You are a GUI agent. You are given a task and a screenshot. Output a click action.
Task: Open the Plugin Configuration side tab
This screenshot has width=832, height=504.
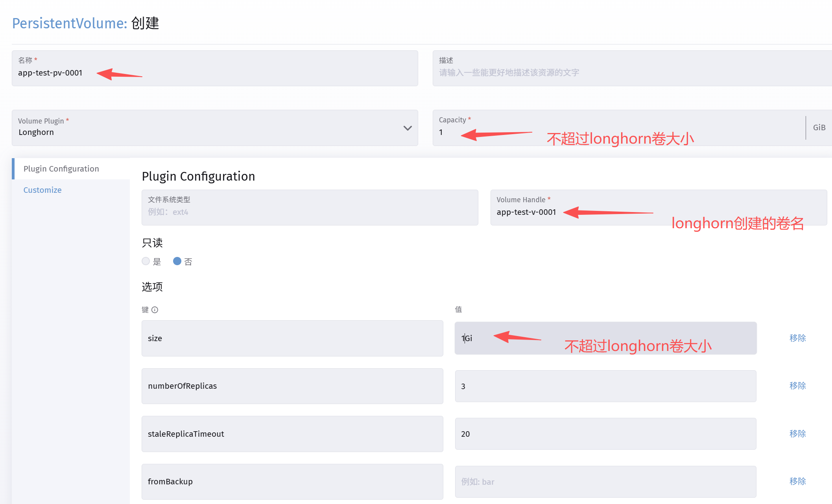pyautogui.click(x=61, y=169)
